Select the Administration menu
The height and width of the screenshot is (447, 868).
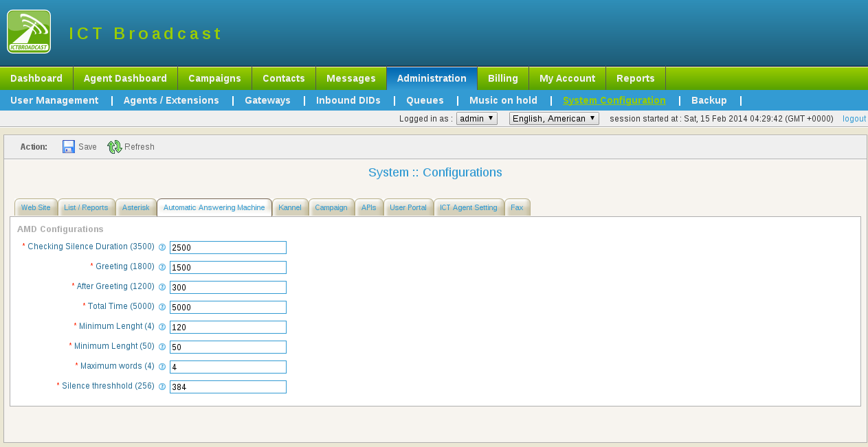pos(432,78)
